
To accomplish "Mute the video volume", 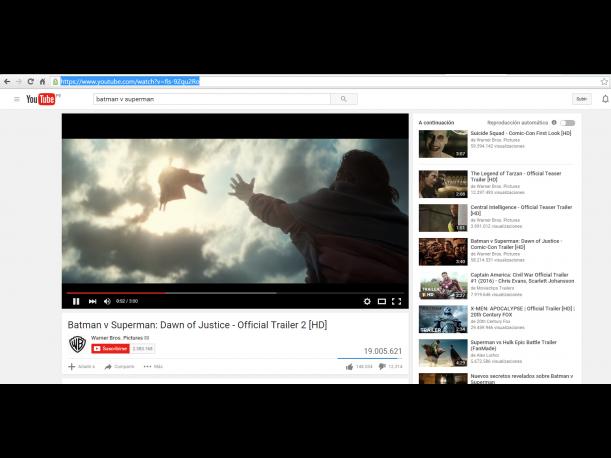I will click(107, 301).
